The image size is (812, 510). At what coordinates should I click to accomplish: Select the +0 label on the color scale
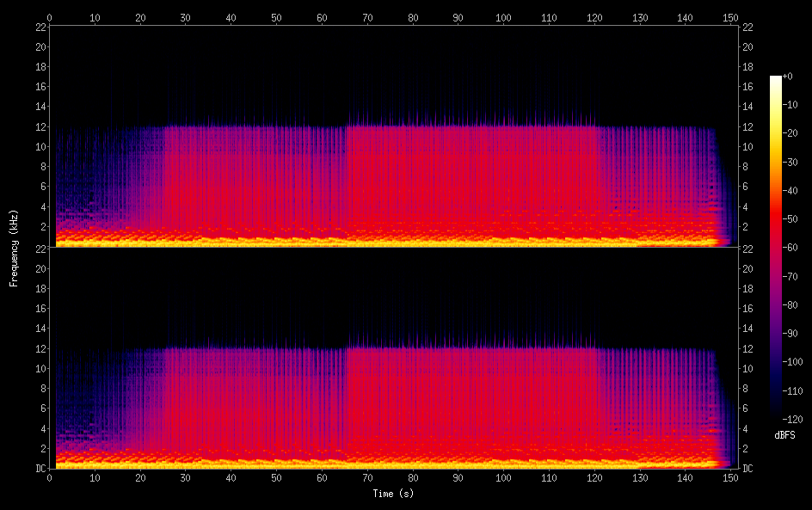click(x=788, y=77)
